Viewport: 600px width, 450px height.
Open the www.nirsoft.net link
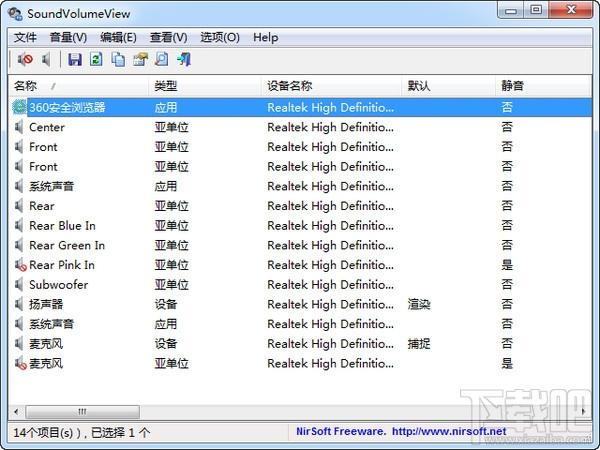pos(449,432)
